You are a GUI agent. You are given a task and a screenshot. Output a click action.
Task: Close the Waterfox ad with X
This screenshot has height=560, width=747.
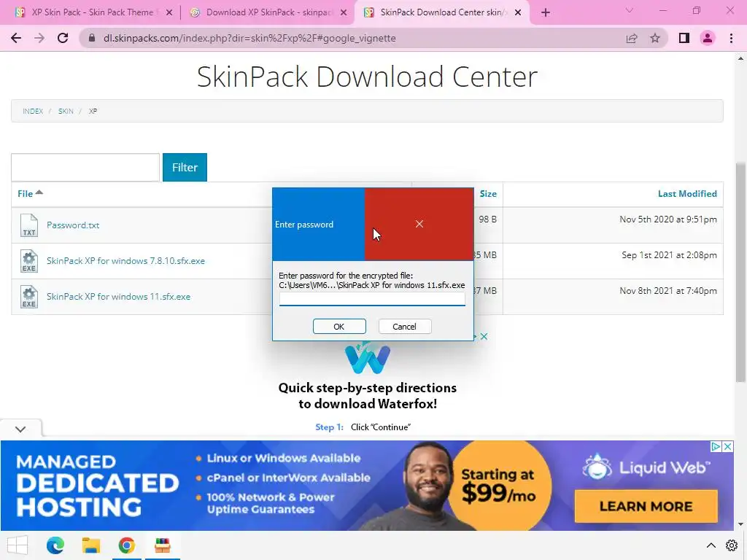[x=484, y=336]
